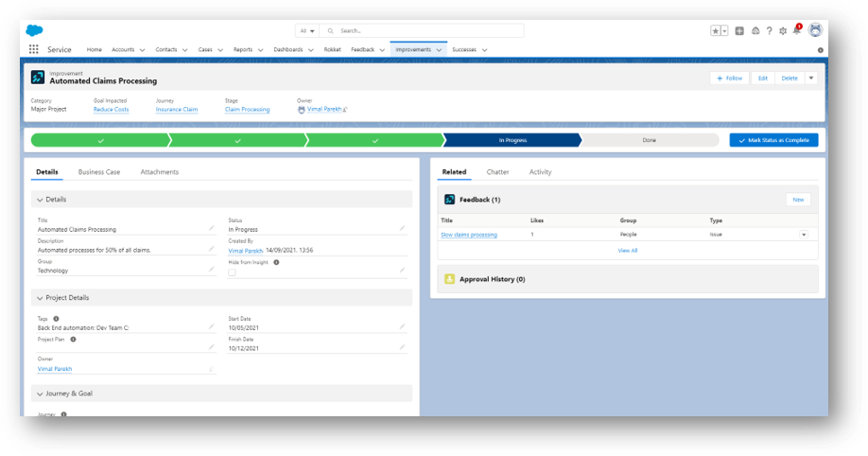This screenshot has height=456, width=868.
Task: Click the Edit button
Action: point(763,79)
